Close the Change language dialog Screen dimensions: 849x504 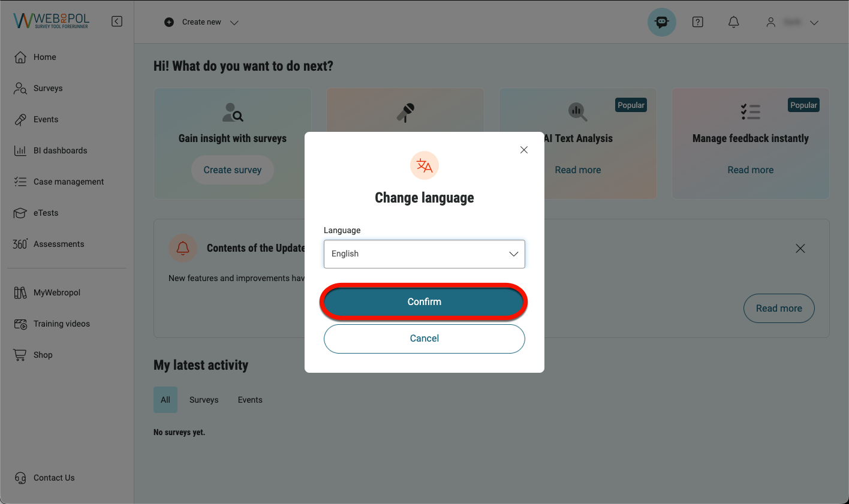click(x=523, y=150)
